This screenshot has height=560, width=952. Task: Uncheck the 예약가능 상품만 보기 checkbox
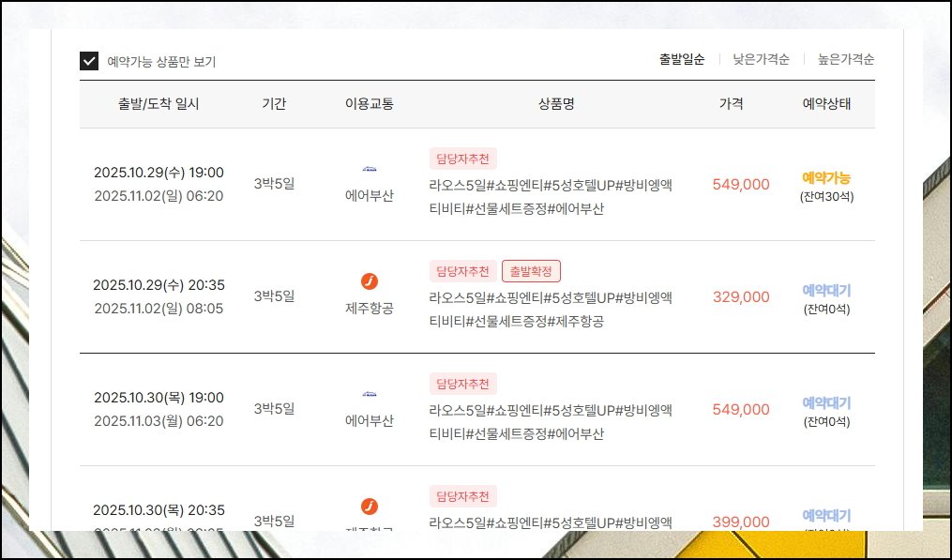tap(89, 61)
